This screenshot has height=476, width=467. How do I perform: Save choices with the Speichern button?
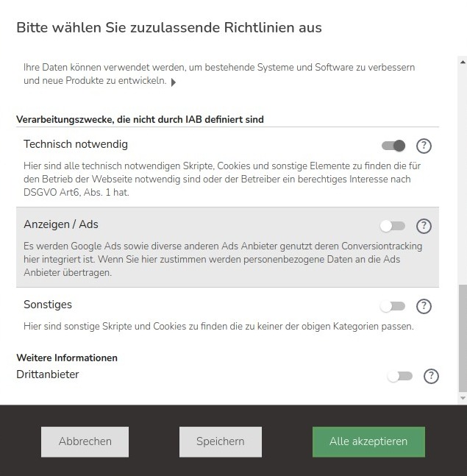(x=220, y=441)
